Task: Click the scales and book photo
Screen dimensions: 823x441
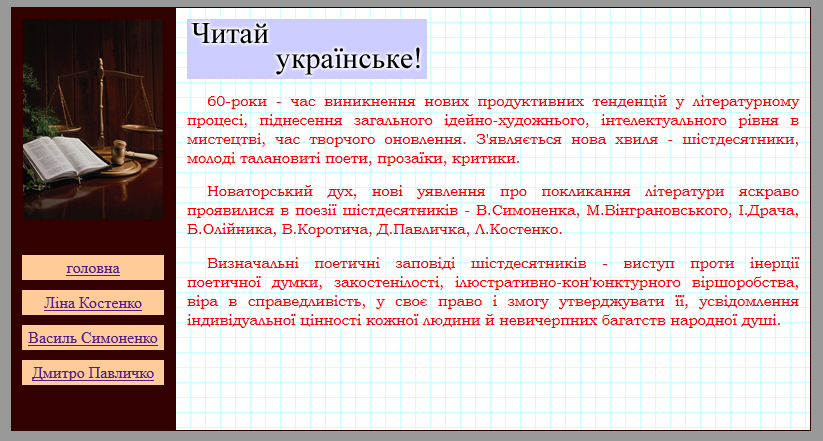Action: pyautogui.click(x=93, y=119)
